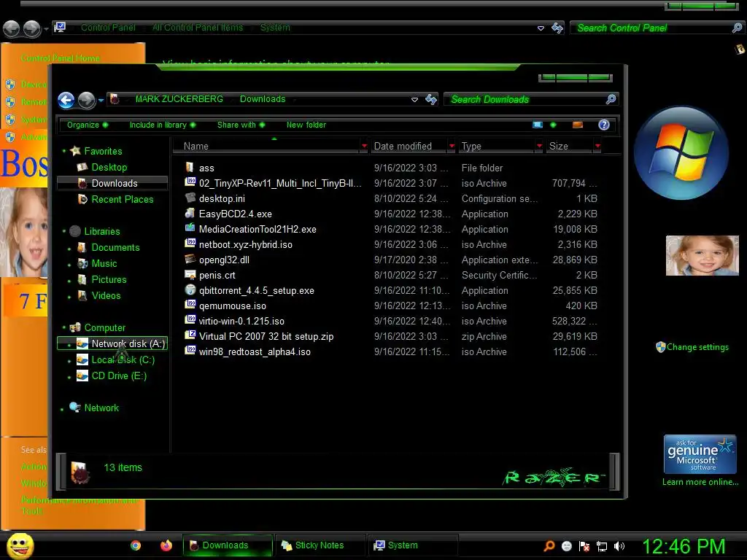Click the Change your view icon

[x=538, y=125]
